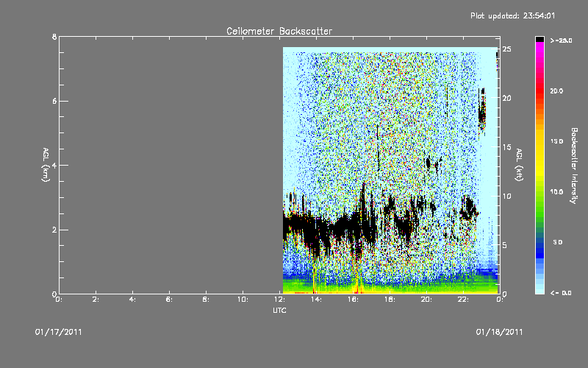Click the '4' km tick label on left axis
Image resolution: width=588 pixels, height=368 pixels.
[54, 165]
